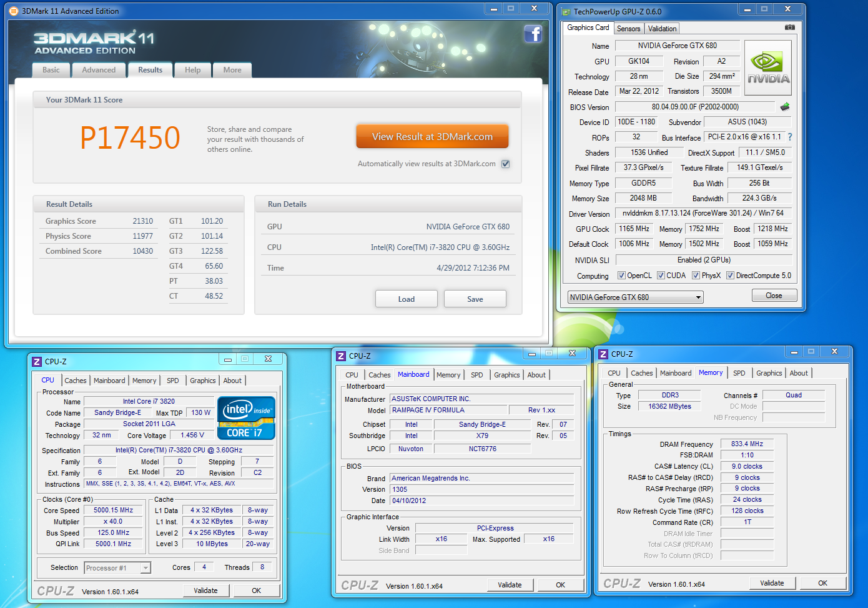Open Caches tab in CPU-Z processor window
This screenshot has width=868, height=608.
click(x=76, y=381)
